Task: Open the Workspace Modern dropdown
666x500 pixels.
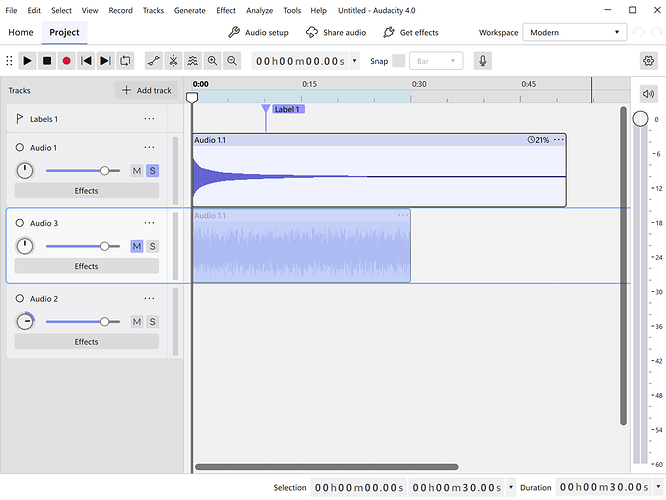Action: [574, 32]
